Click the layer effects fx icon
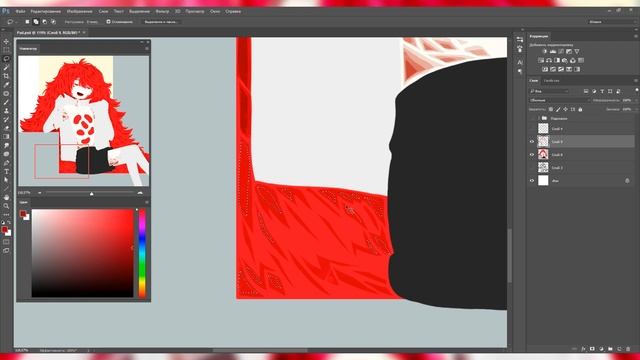Image resolution: width=640 pixels, height=360 pixels. [583, 349]
